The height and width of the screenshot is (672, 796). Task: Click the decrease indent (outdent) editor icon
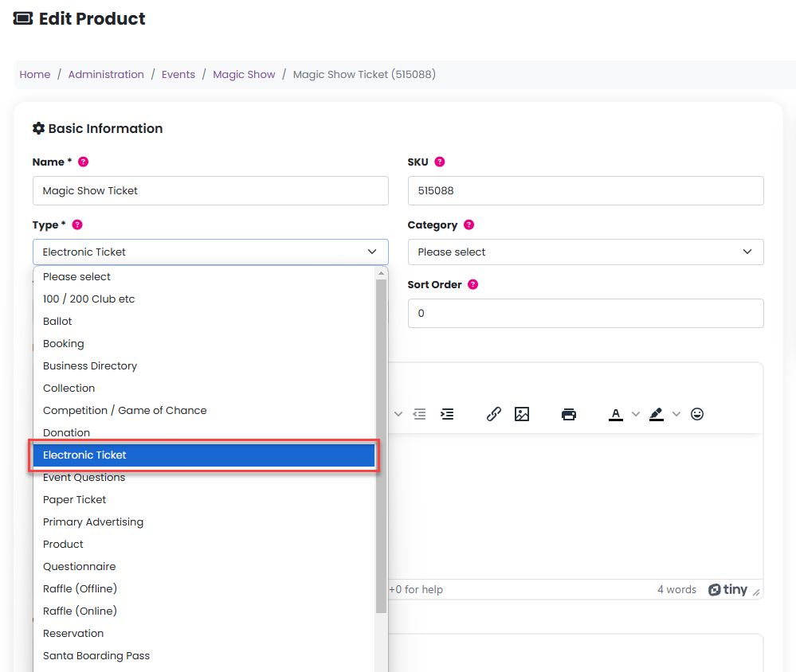click(419, 414)
